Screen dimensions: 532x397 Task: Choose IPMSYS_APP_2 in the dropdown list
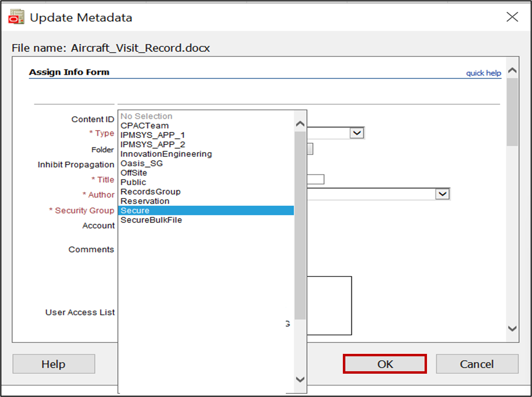[153, 144]
